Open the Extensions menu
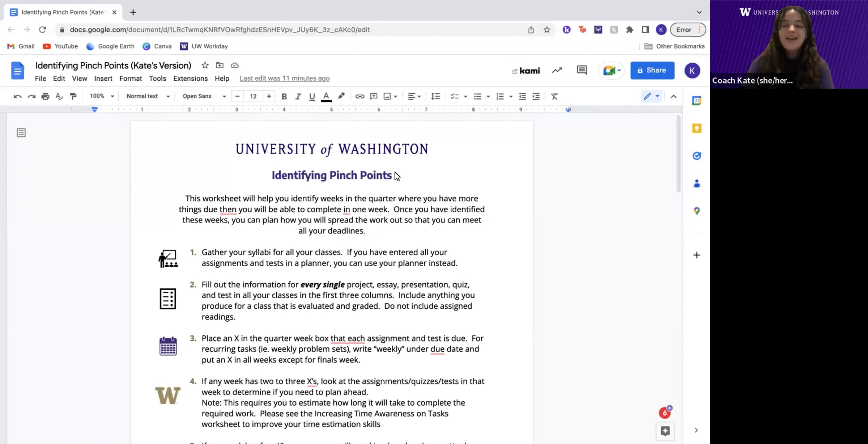The width and height of the screenshot is (868, 444). (x=190, y=79)
